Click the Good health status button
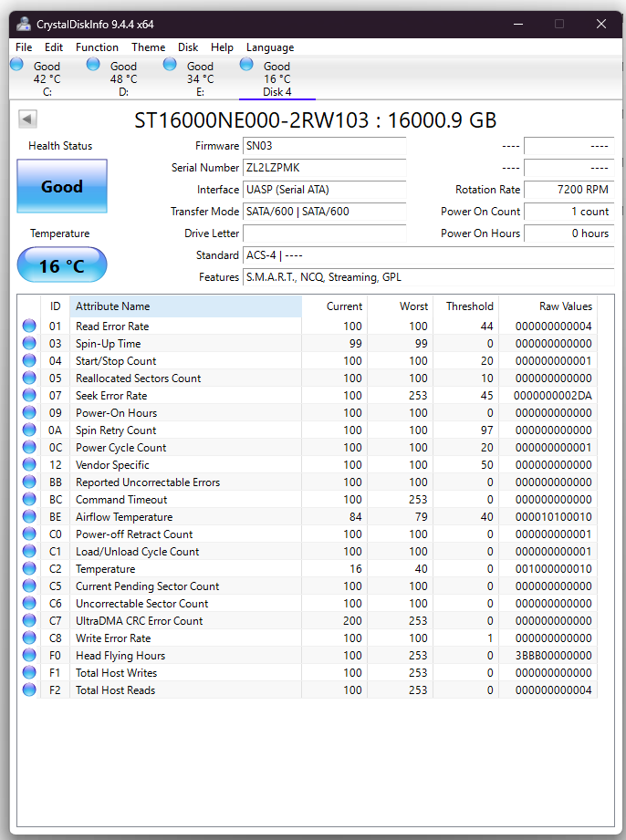626x840 pixels. 62,186
